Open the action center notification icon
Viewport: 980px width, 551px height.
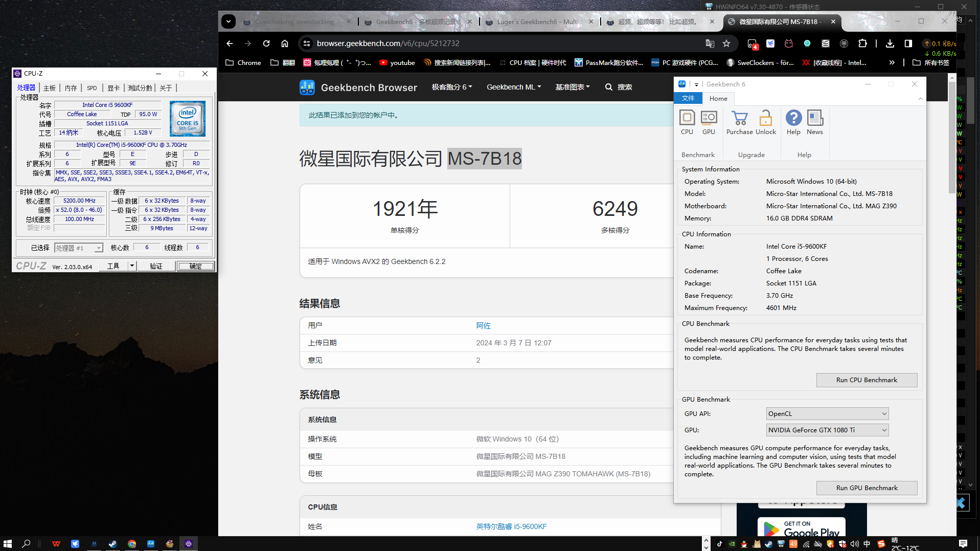(963, 544)
